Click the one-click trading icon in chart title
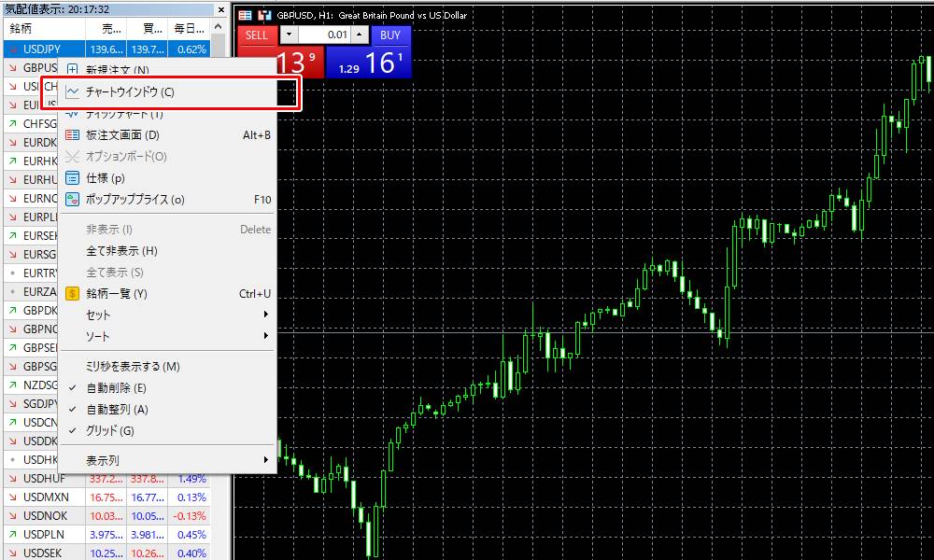 (x=263, y=16)
